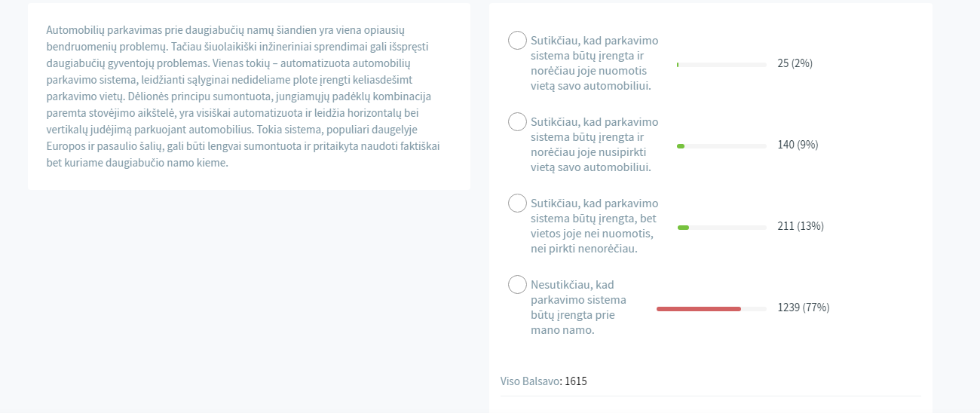Image resolution: width=980 pixels, height=413 pixels.
Task: Click the '1239 (77%)' vote count
Action: click(803, 307)
